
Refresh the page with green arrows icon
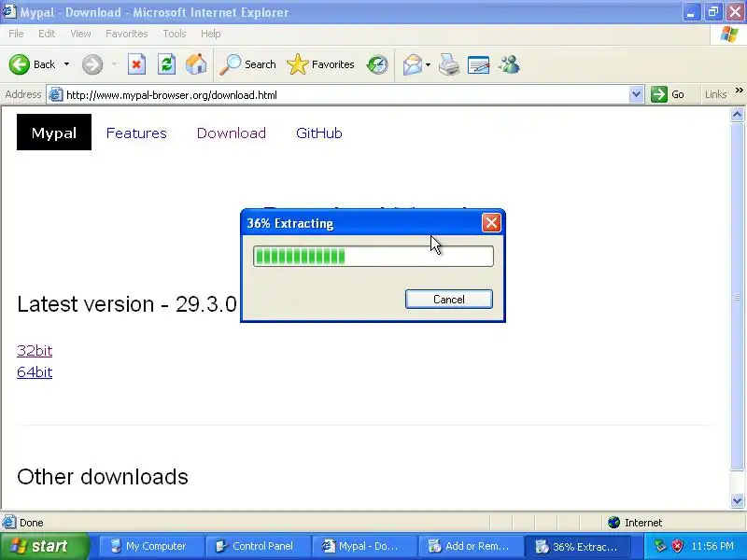167,64
